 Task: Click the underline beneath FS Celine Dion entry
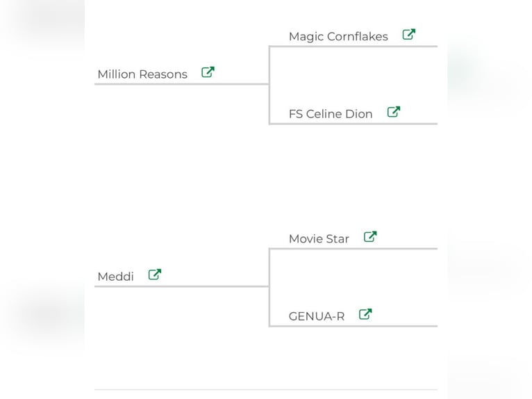click(354, 124)
